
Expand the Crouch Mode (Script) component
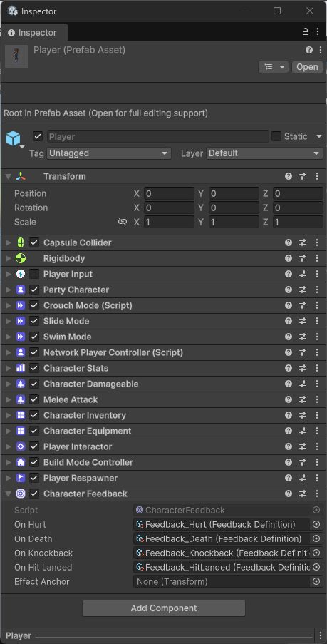pos(8,305)
